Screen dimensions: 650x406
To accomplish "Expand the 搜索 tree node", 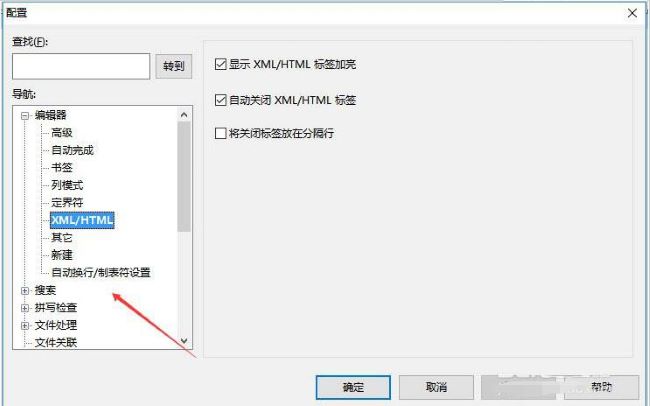I will (25, 291).
